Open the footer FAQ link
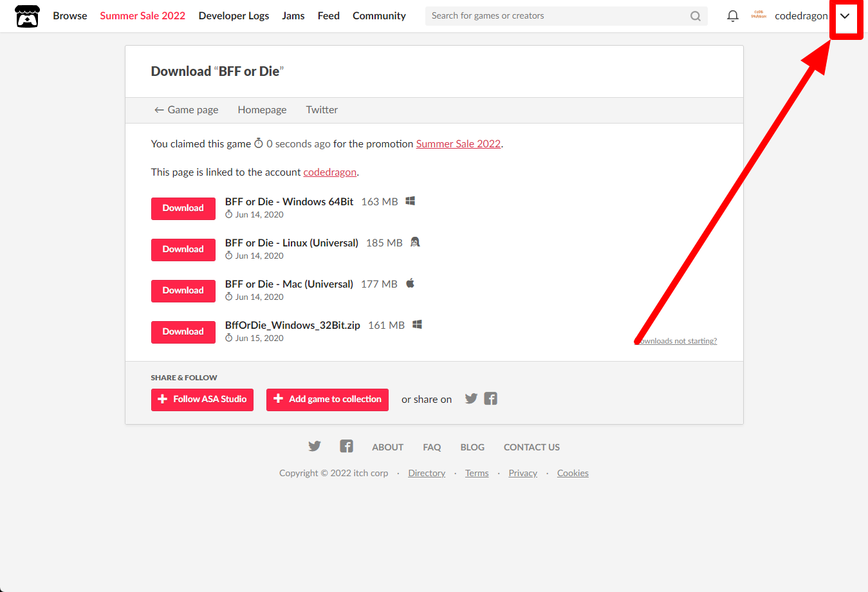 432,447
